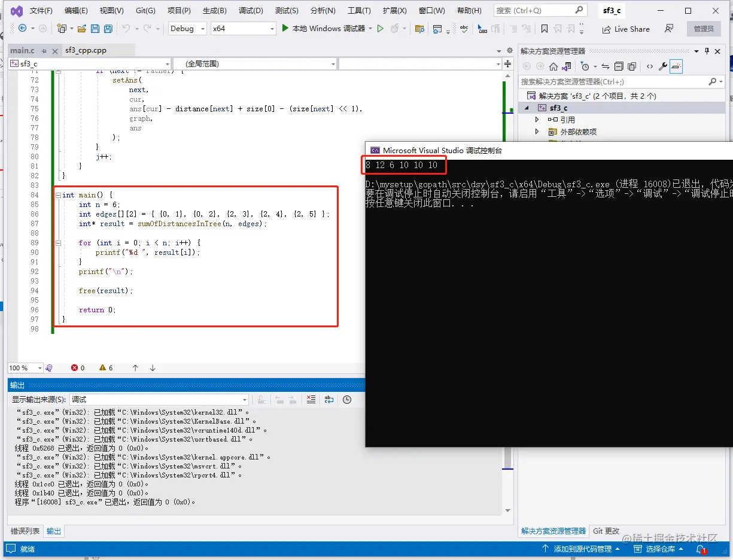Click the save all files icon

108,29
